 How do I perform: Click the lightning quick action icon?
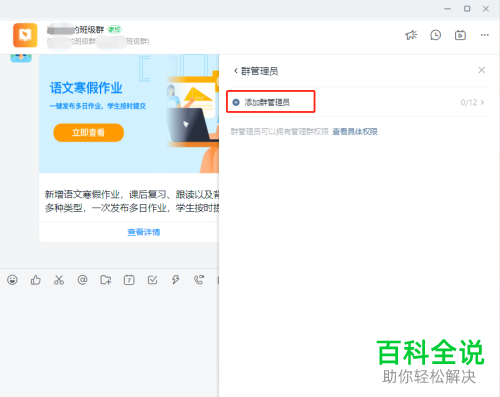176,280
